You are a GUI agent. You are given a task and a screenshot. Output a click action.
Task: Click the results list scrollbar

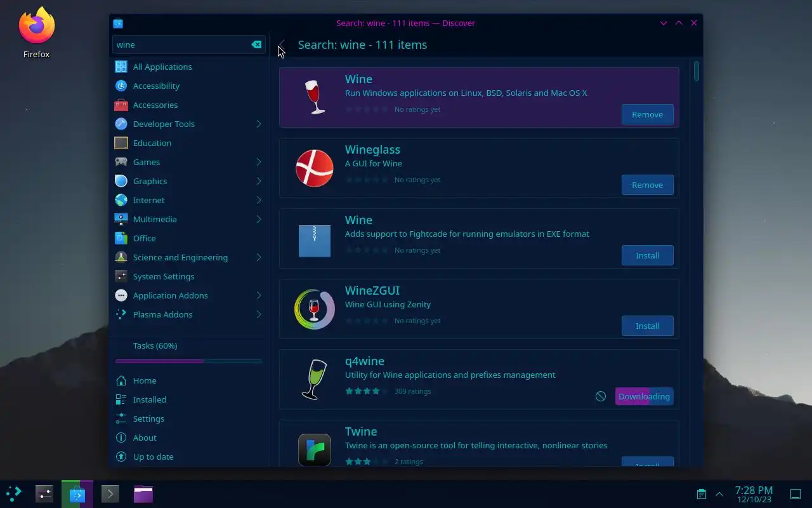coord(697,70)
